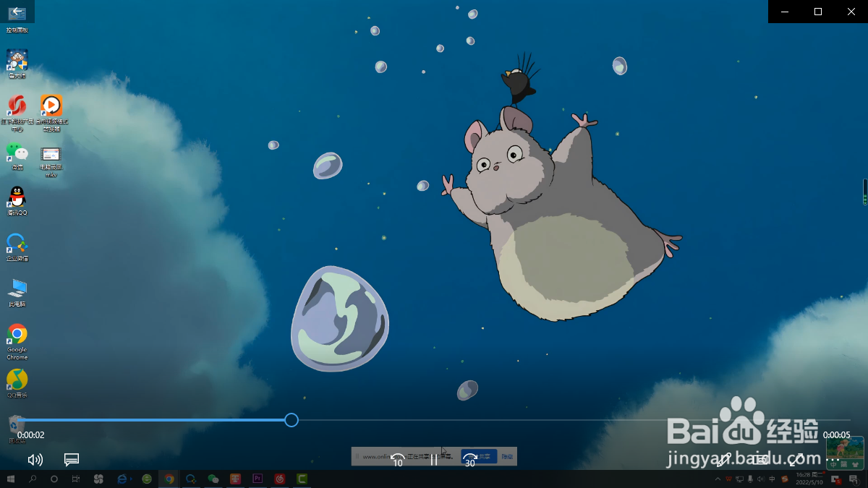Skip forward 30 seconds
The image size is (868, 488).
[x=470, y=459]
